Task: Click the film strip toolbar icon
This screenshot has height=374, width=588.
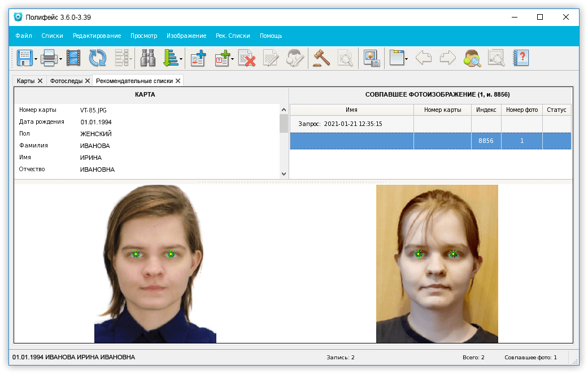Action: pos(73,58)
